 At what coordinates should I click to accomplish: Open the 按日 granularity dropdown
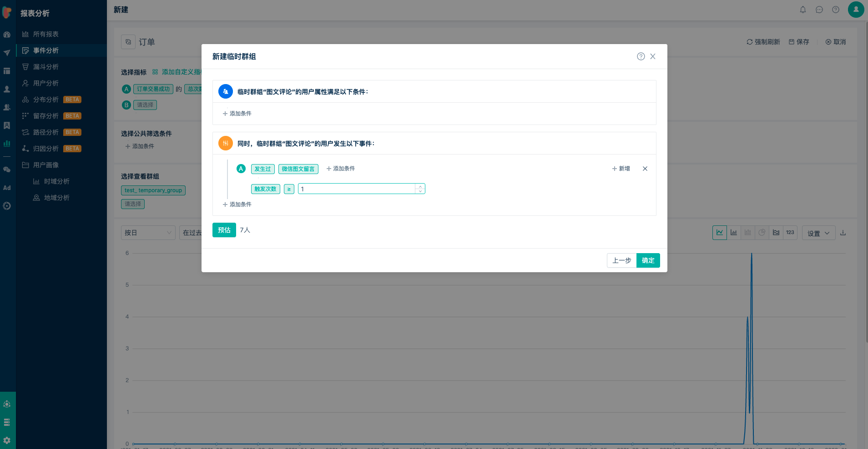tap(148, 233)
